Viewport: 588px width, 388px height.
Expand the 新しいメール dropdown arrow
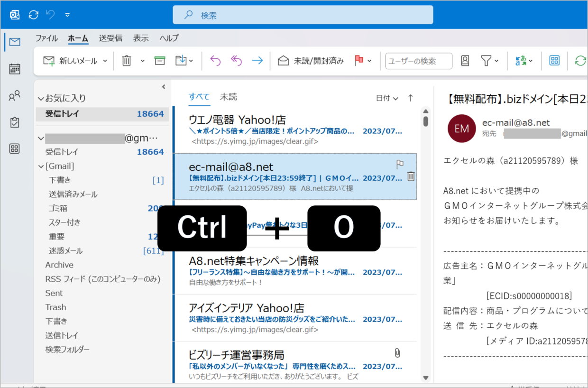point(105,61)
